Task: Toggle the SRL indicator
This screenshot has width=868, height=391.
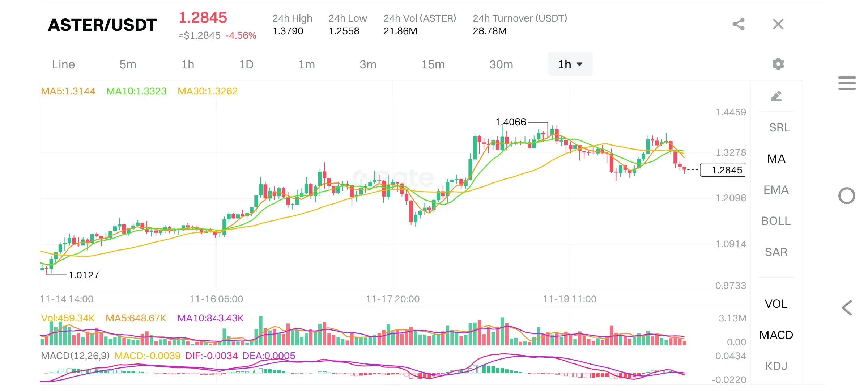Action: click(x=779, y=127)
